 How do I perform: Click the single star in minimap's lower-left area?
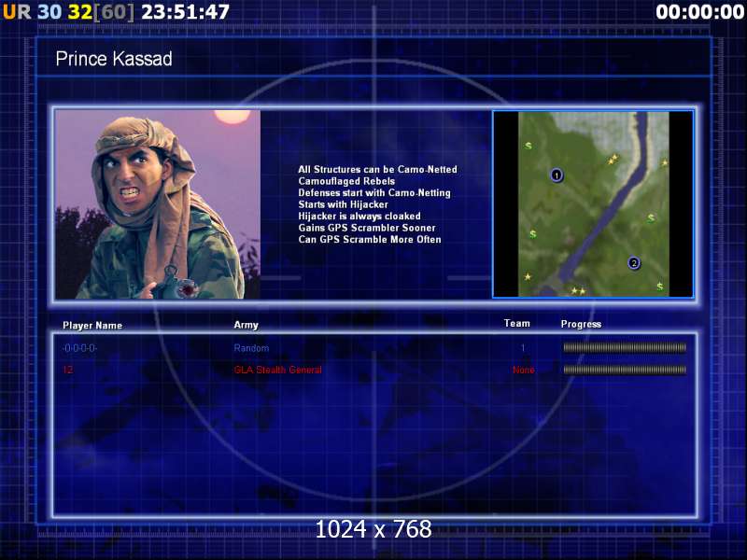[528, 276]
